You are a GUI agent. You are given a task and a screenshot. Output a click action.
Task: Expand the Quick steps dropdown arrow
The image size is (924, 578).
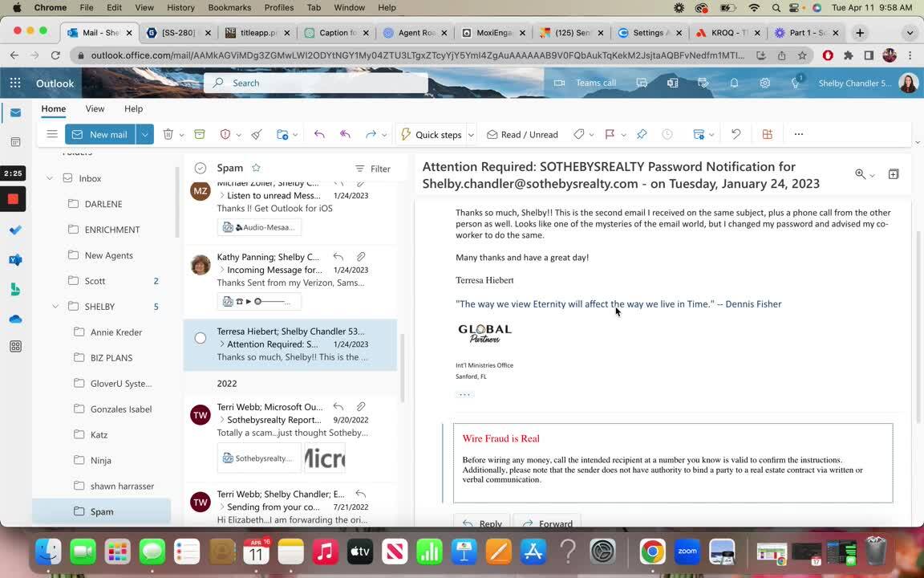coord(471,135)
